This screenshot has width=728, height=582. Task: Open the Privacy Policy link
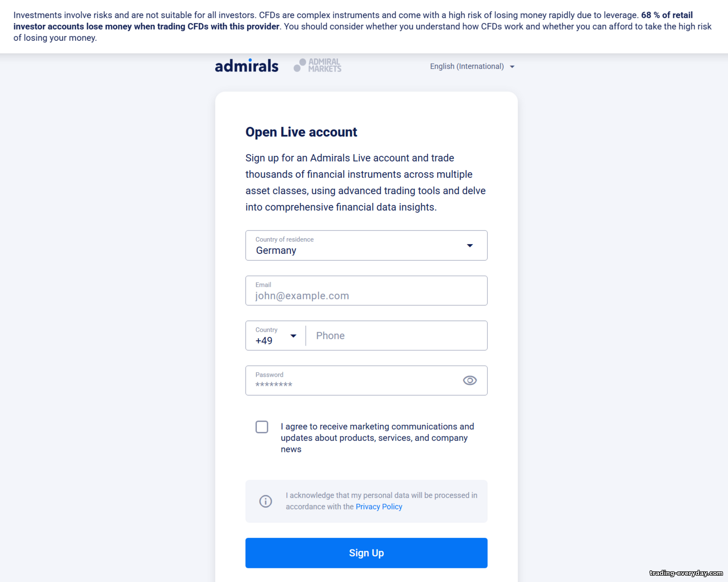[x=379, y=507]
